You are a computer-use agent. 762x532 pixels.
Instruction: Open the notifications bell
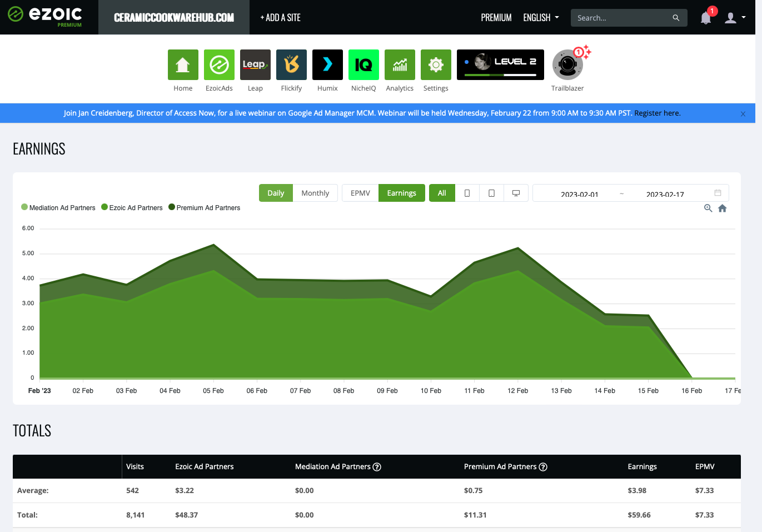coord(706,18)
